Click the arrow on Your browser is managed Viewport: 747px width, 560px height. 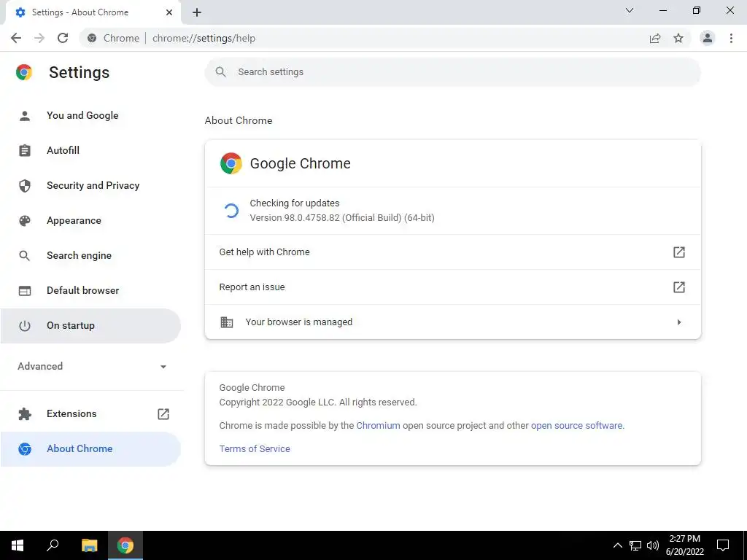(679, 322)
